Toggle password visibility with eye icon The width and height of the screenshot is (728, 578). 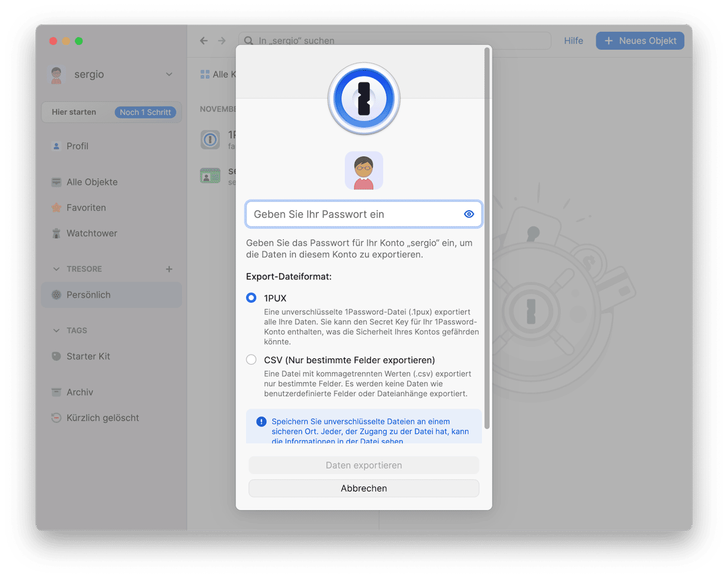tap(469, 214)
